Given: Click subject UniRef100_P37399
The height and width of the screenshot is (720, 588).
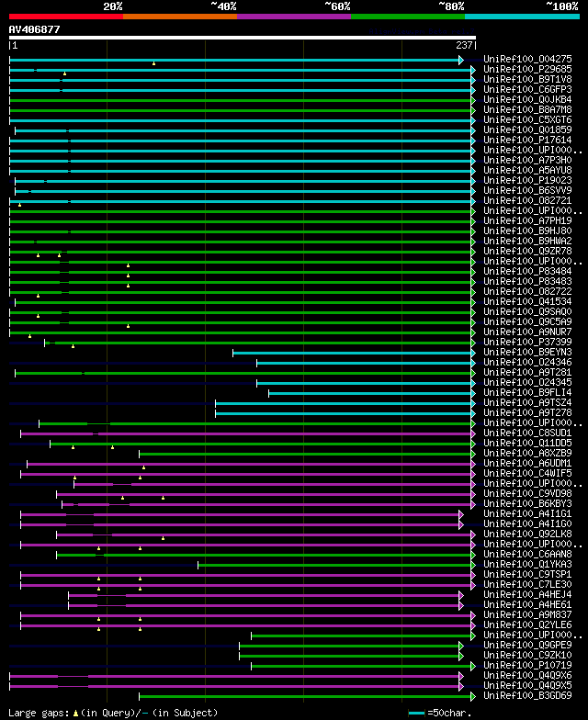Looking at the screenshot, I should [x=527, y=342].
